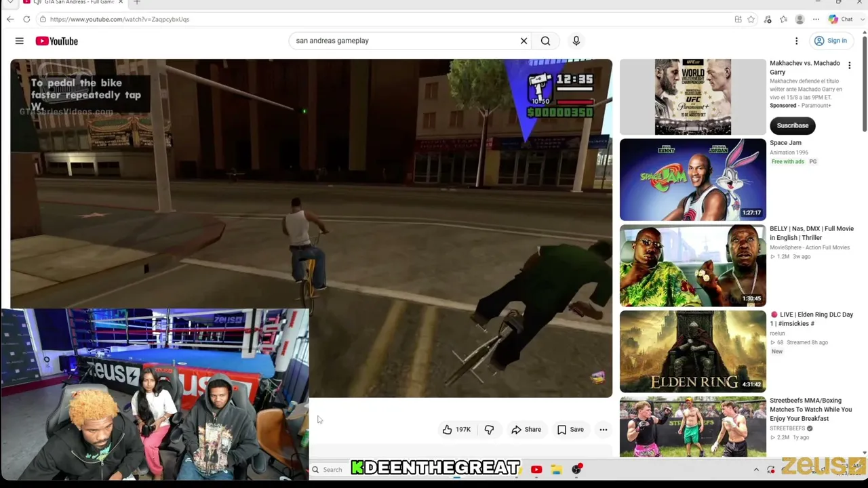Viewport: 868px width, 488px height.
Task: Go back with the browser back arrow
Action: pos(10,19)
